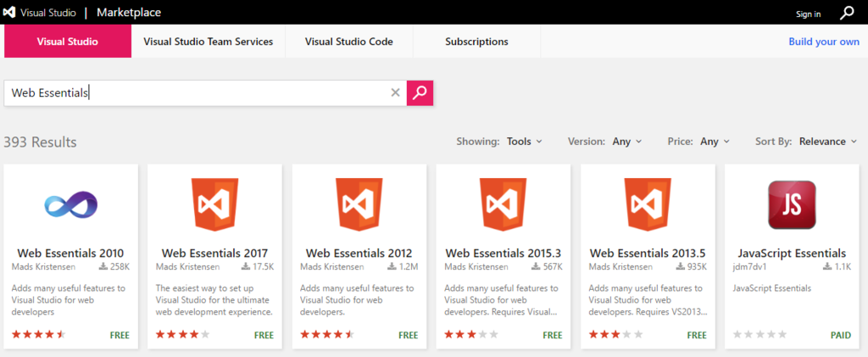This screenshot has width=868, height=357.
Task: Click star rating of Web Essentials 2010
Action: (39, 334)
